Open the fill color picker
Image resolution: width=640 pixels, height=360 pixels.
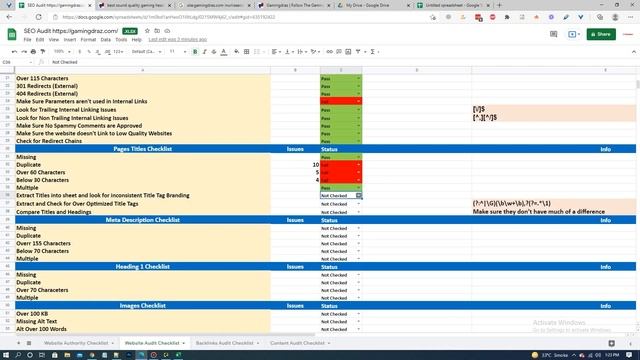[x=237, y=52]
